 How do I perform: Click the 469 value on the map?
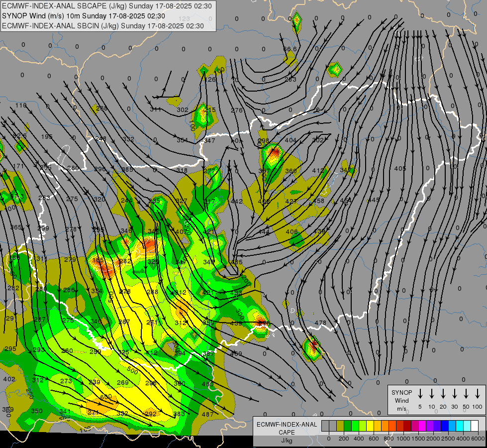(x=236, y=353)
